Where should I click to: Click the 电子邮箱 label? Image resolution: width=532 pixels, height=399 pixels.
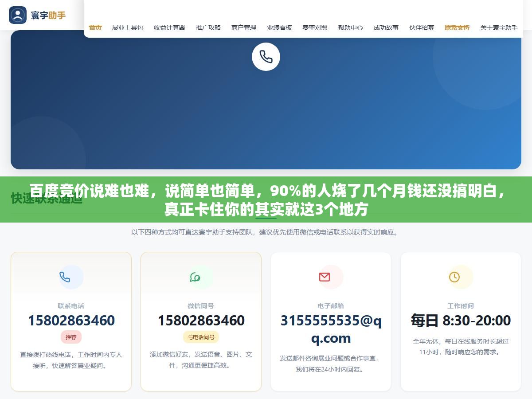331,306
